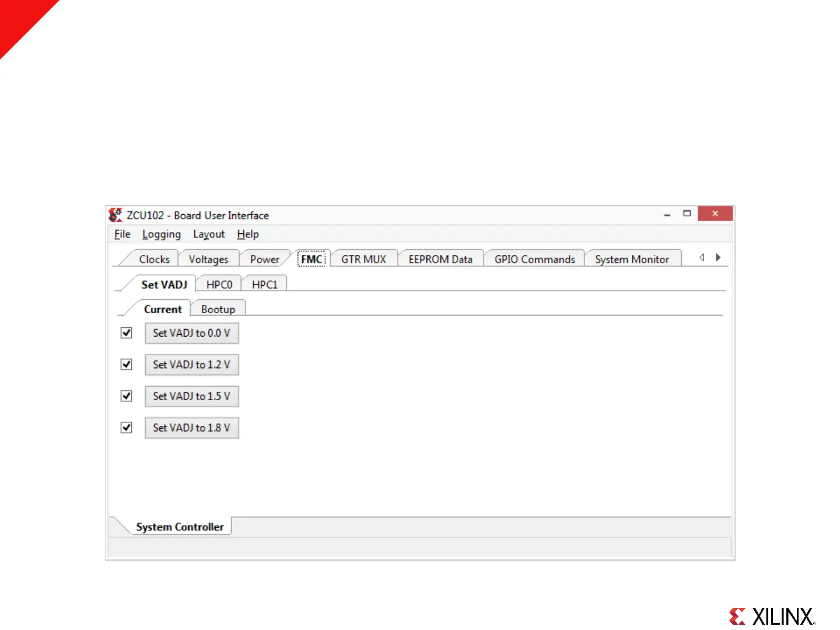Close the ZCU102 Board User Interface window
Image resolution: width=840 pixels, height=630 pixels.
tap(715, 213)
